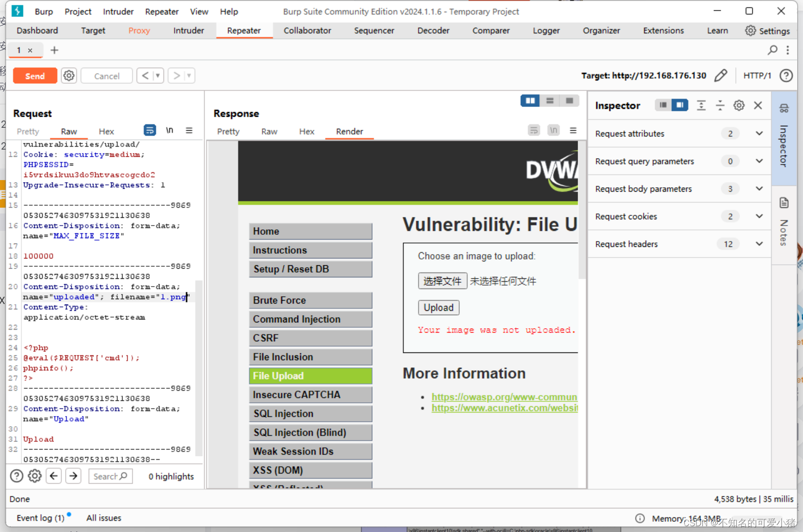Add a new Repeater tab with plus
The image size is (803, 532).
tap(54, 50)
